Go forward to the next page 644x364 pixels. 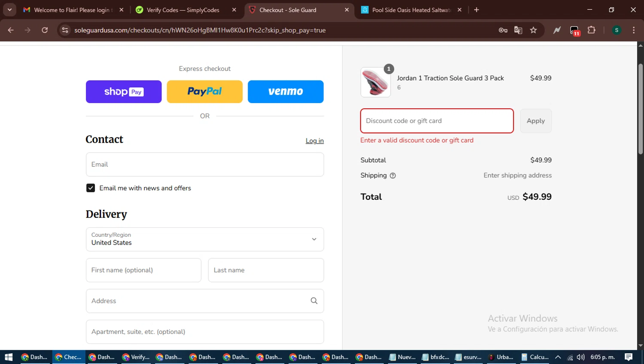27,30
